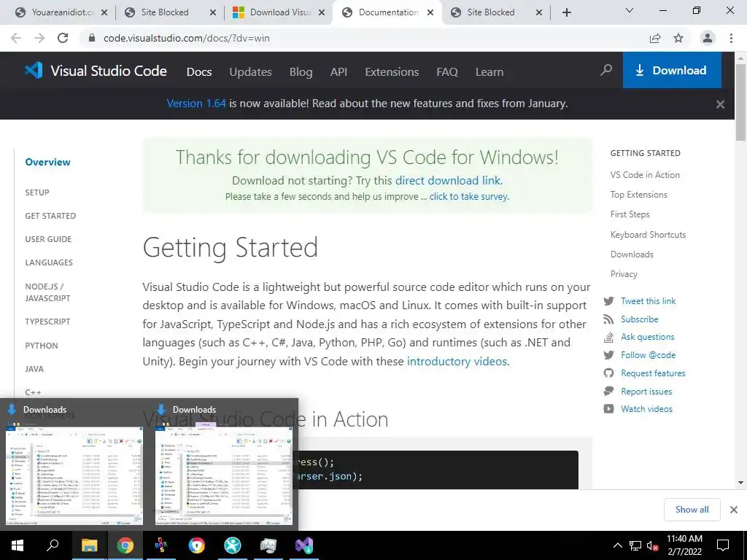Click the Version 1.64 link
Screen dimensions: 747x560
click(x=196, y=104)
